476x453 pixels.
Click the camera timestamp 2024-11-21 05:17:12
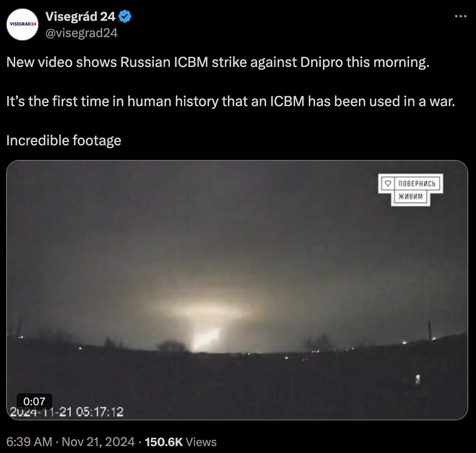coord(67,412)
